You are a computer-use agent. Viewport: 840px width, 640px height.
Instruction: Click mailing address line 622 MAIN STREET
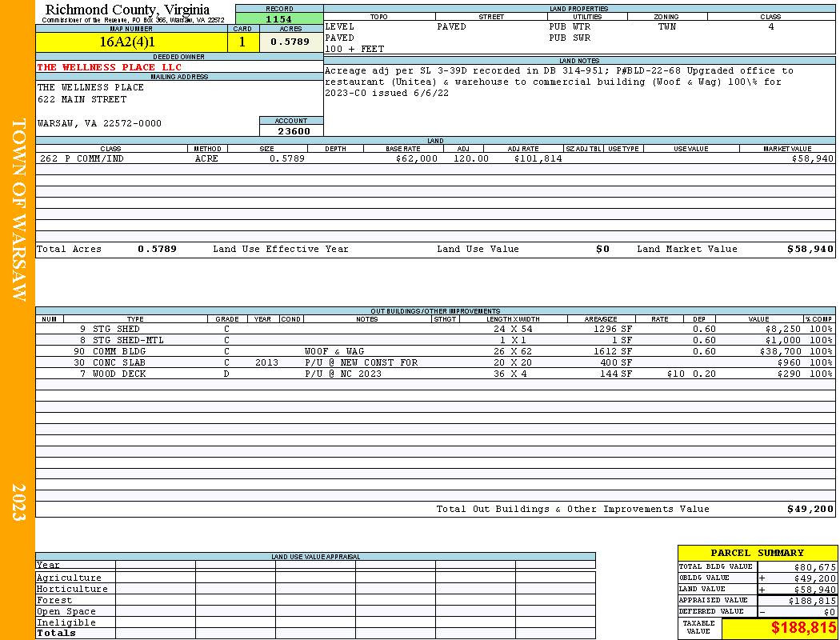[x=82, y=100]
